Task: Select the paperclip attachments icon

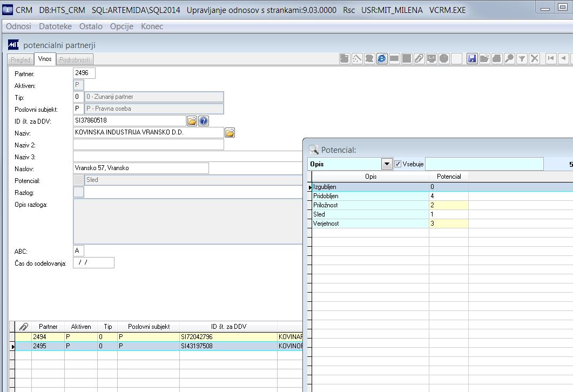Action: pyautogui.click(x=419, y=59)
